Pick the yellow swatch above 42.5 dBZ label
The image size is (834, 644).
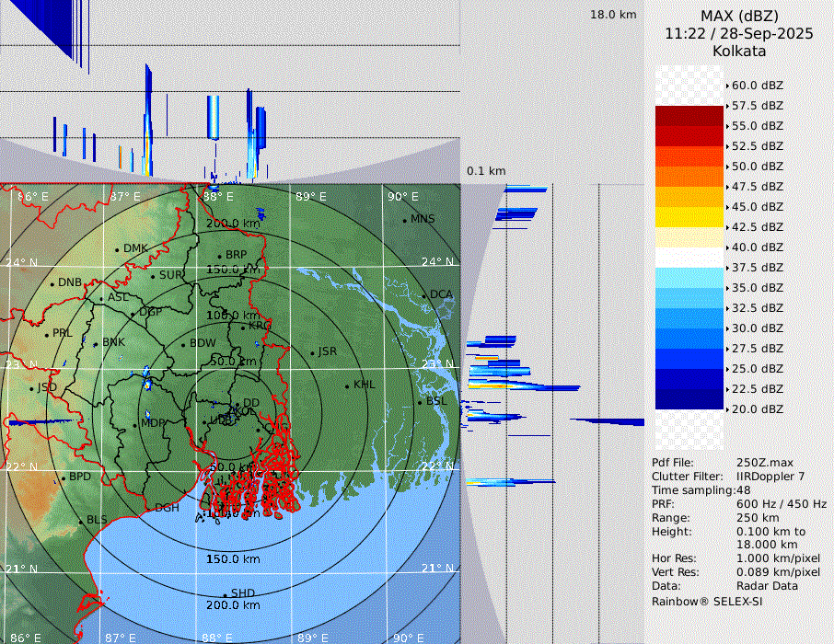[x=689, y=217]
